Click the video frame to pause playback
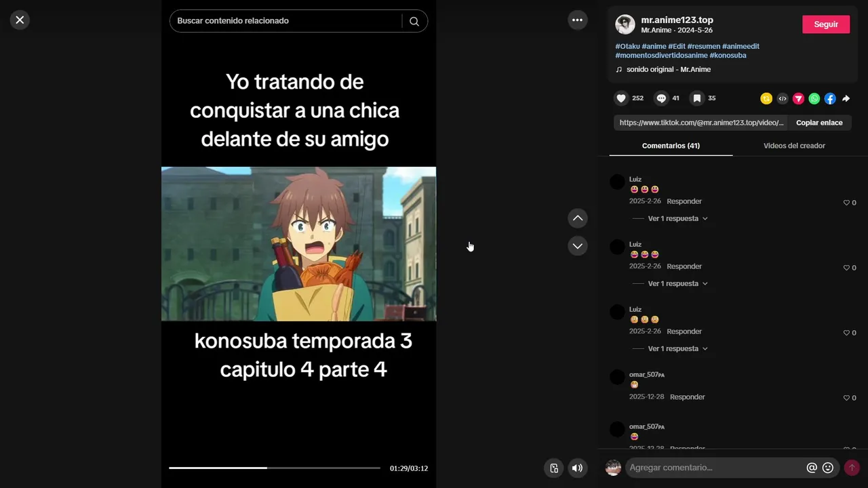The image size is (868, 488). [x=298, y=244]
